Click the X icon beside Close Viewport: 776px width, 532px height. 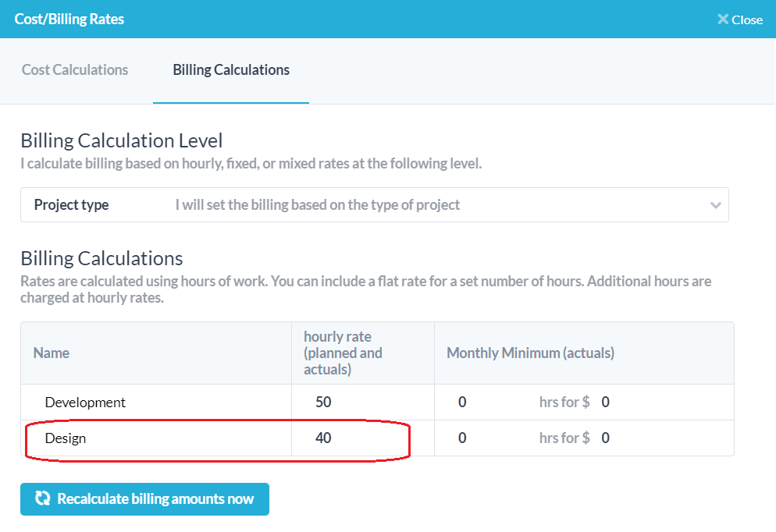tap(723, 20)
